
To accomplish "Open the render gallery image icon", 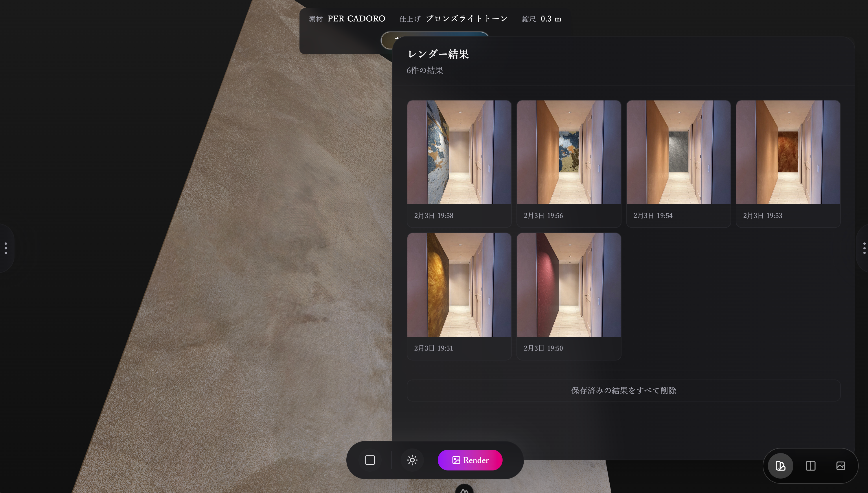I will coord(841,466).
